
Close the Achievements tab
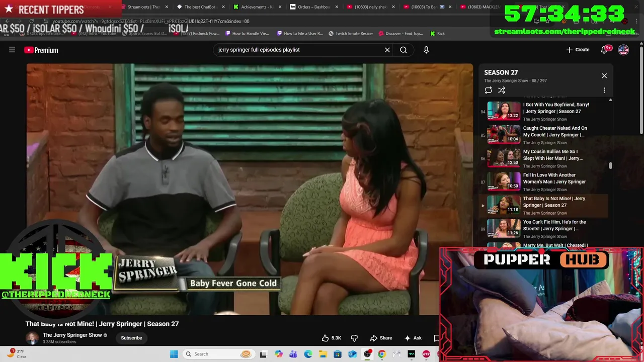[x=279, y=7]
